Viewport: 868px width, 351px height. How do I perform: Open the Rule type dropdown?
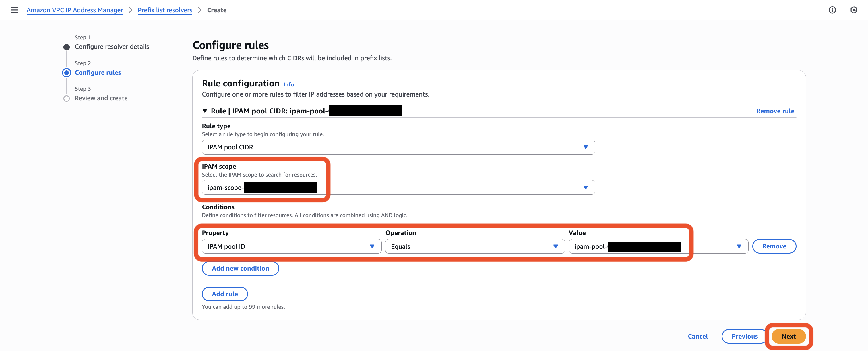(x=398, y=147)
